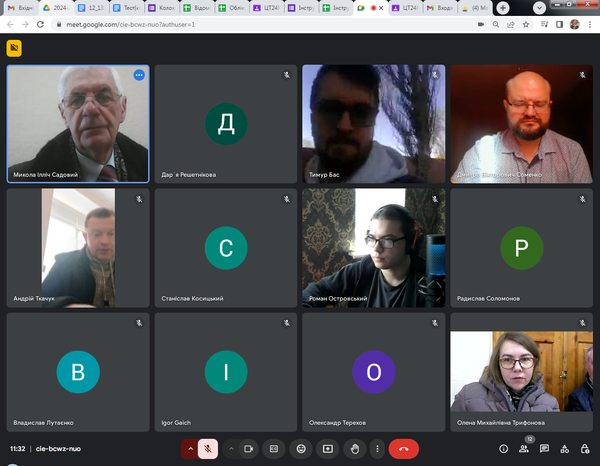Click the red leave call button
This screenshot has width=600, height=466.
pos(404,449)
